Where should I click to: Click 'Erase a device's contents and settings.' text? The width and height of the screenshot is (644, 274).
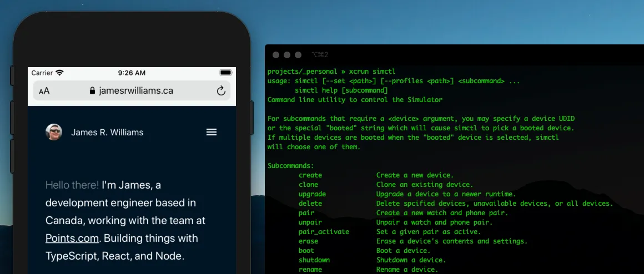tap(452, 241)
